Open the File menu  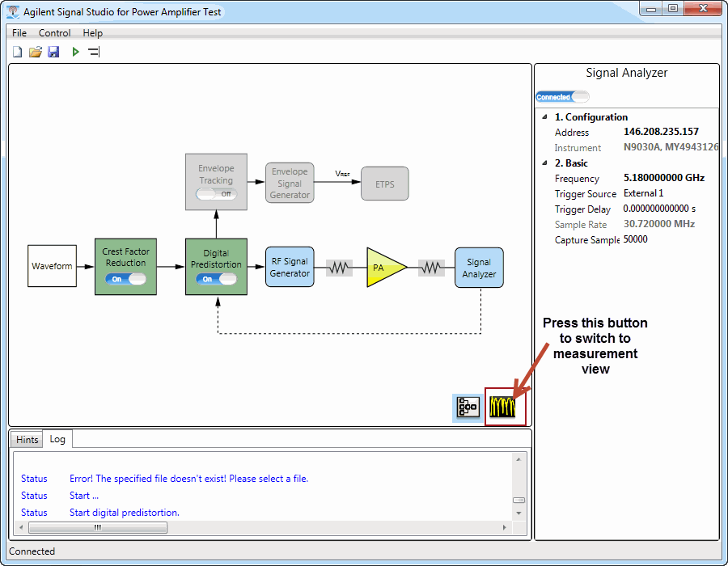click(x=19, y=33)
